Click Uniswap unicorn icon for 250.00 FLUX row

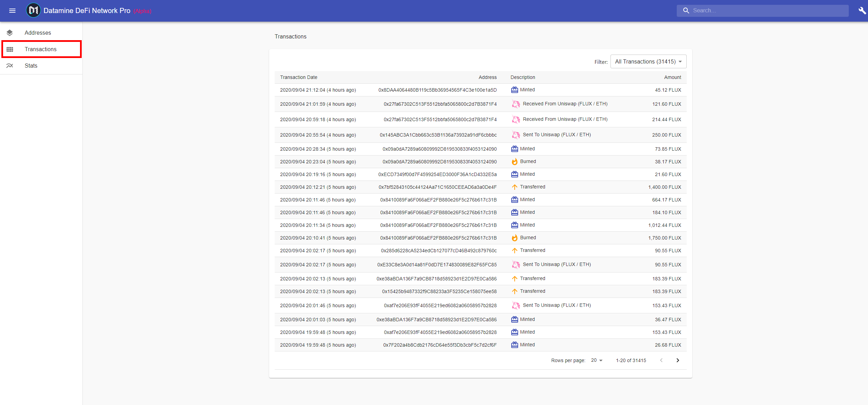(516, 135)
